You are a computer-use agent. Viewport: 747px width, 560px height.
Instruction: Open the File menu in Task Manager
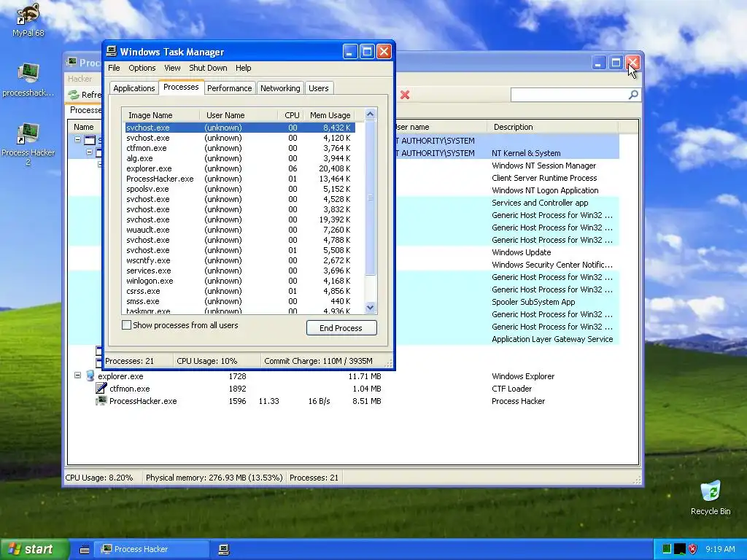(x=114, y=68)
